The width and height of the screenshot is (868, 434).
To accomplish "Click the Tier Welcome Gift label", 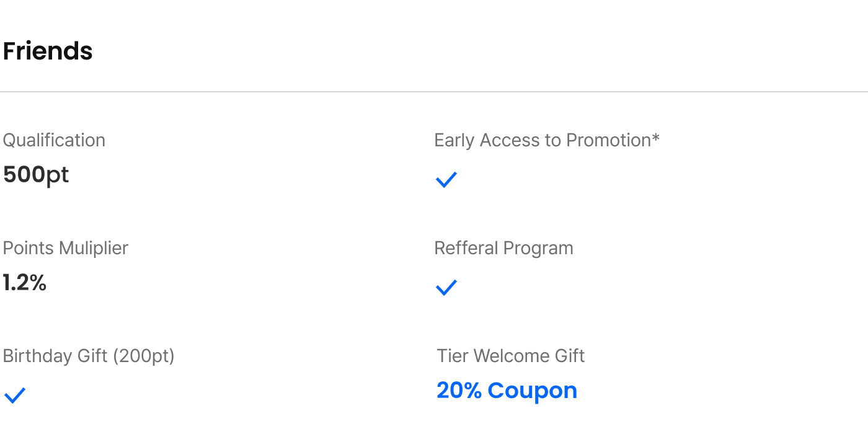I will (x=510, y=356).
